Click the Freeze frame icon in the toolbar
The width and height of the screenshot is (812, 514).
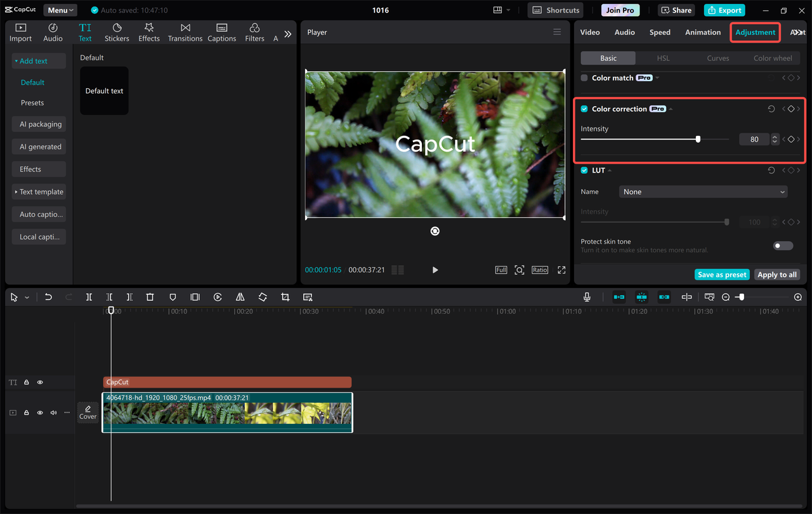195,296
